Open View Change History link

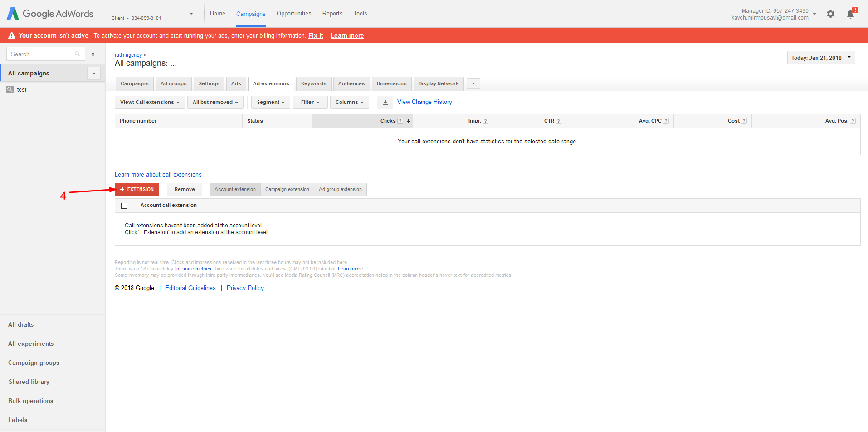pyautogui.click(x=424, y=102)
